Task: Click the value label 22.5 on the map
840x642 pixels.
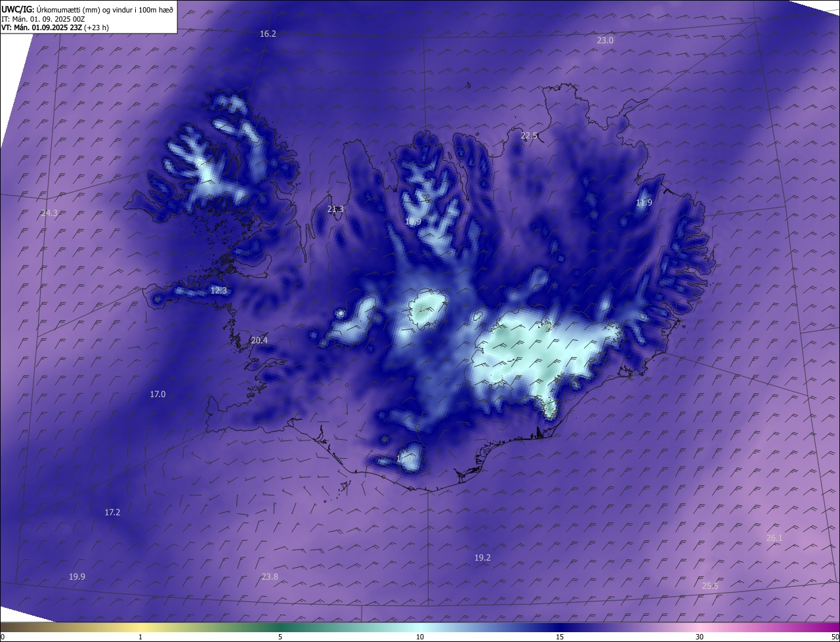Action: pos(529,136)
